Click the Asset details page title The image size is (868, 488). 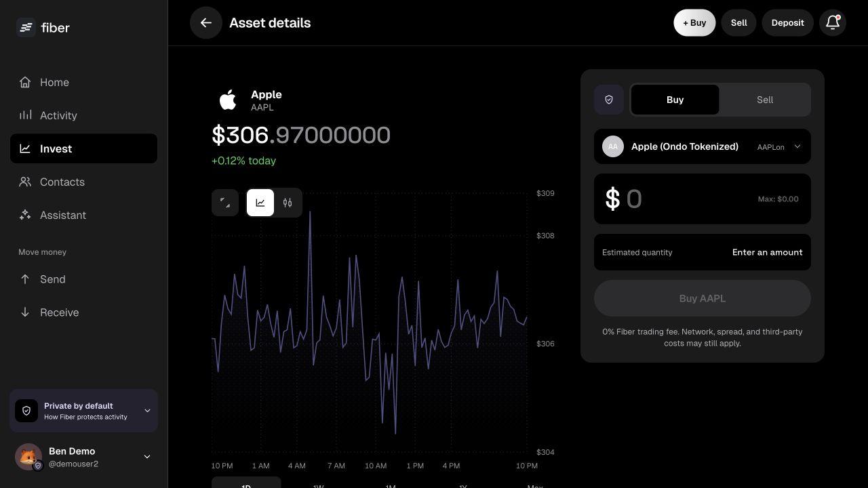(270, 23)
